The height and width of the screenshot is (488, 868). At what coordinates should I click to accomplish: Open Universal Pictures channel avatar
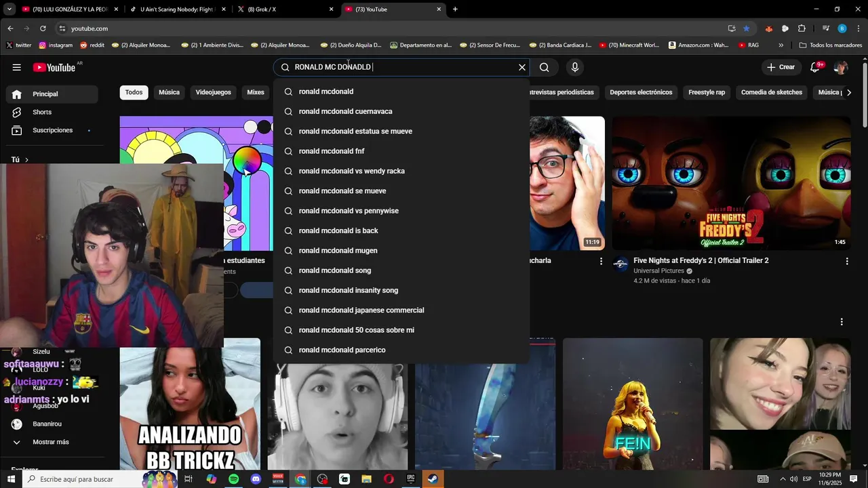click(620, 264)
